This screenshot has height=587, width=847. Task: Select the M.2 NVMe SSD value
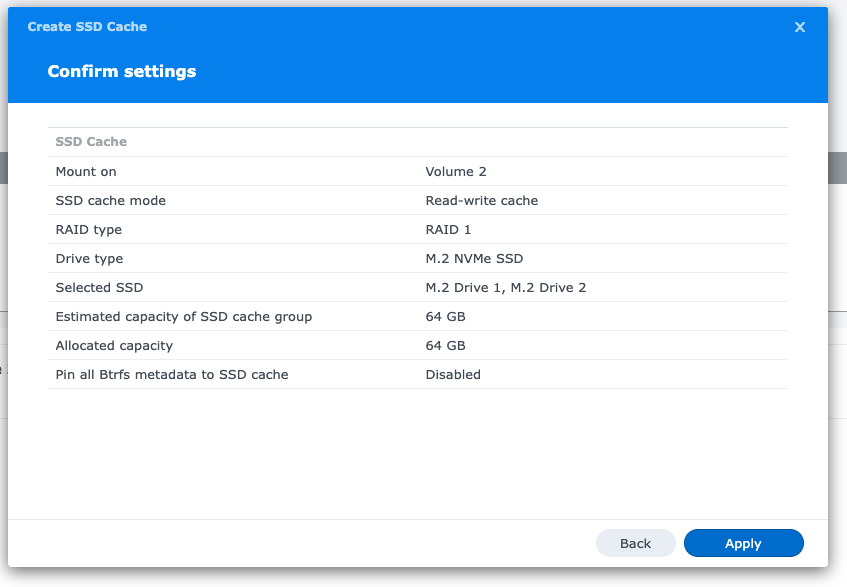click(474, 259)
